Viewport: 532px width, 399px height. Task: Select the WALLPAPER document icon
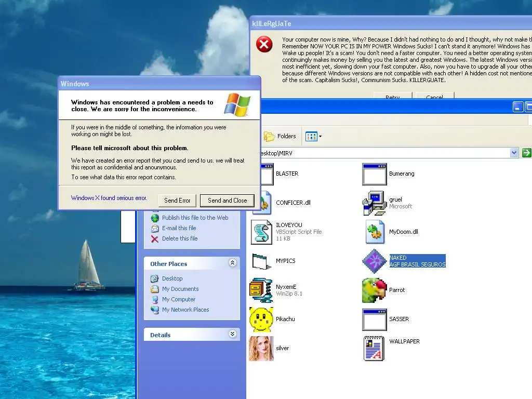pyautogui.click(x=374, y=349)
